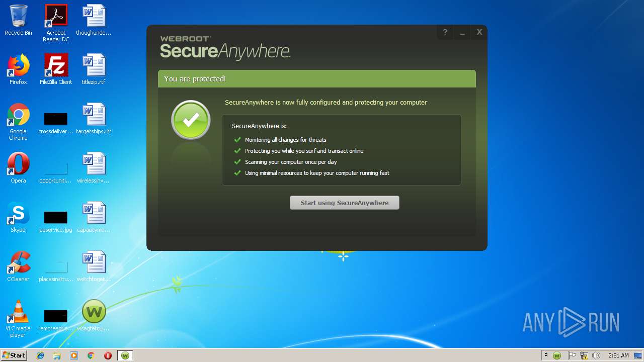Select switchtoget... Word document icon

pyautogui.click(x=94, y=266)
